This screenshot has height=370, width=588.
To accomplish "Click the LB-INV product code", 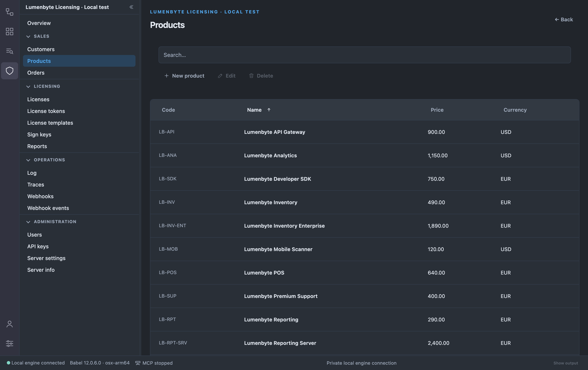I will point(167,202).
